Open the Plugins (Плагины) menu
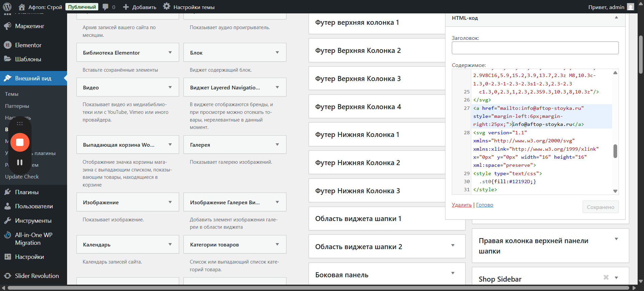 point(26,192)
